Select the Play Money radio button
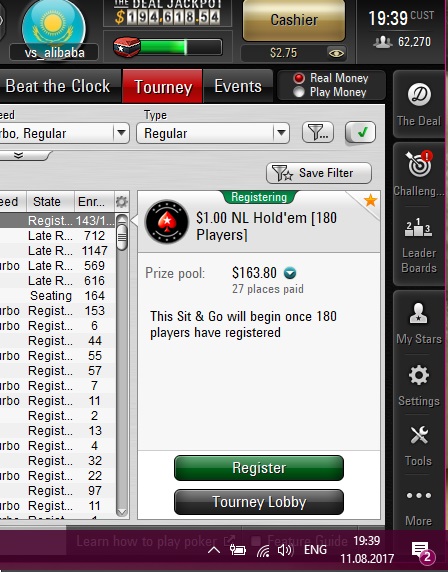This screenshot has height=572, width=448. point(299,92)
